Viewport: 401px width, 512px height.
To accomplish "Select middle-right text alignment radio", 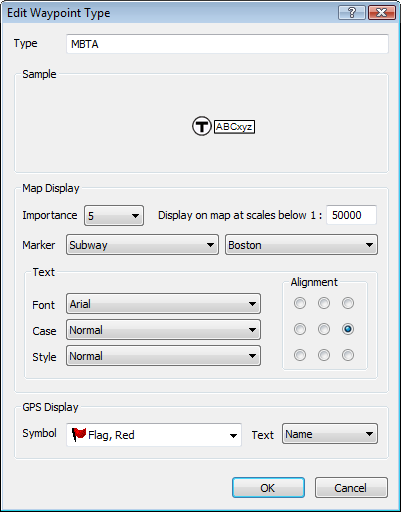I will tap(348, 329).
